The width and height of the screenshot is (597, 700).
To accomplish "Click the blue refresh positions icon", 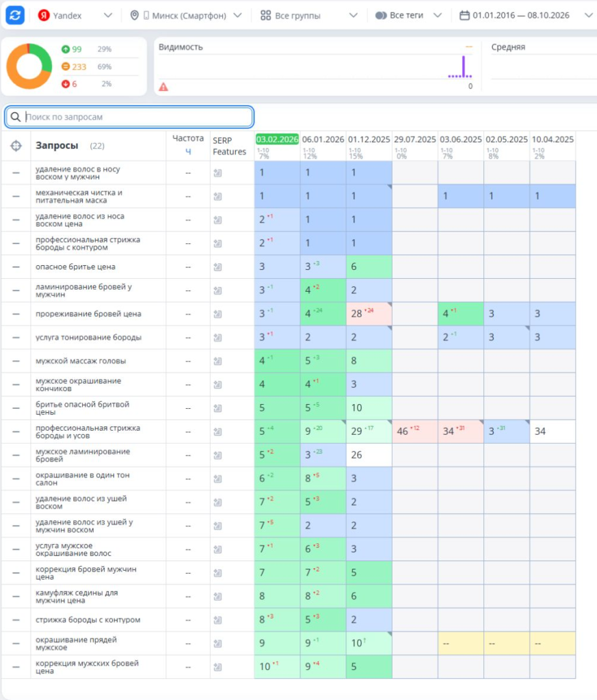I will [x=15, y=15].
